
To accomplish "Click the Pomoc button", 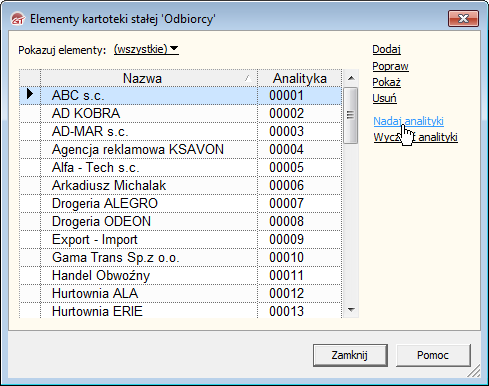I will click(x=433, y=355).
